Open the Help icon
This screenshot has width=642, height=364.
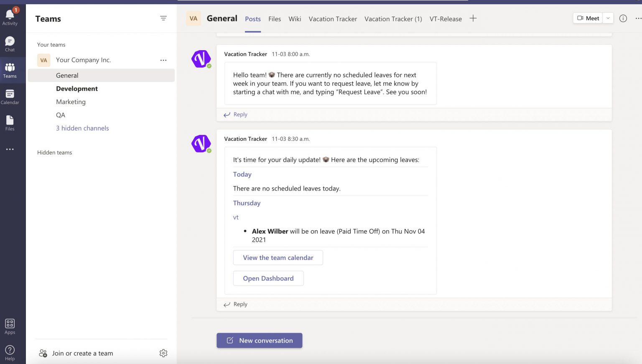(x=10, y=353)
